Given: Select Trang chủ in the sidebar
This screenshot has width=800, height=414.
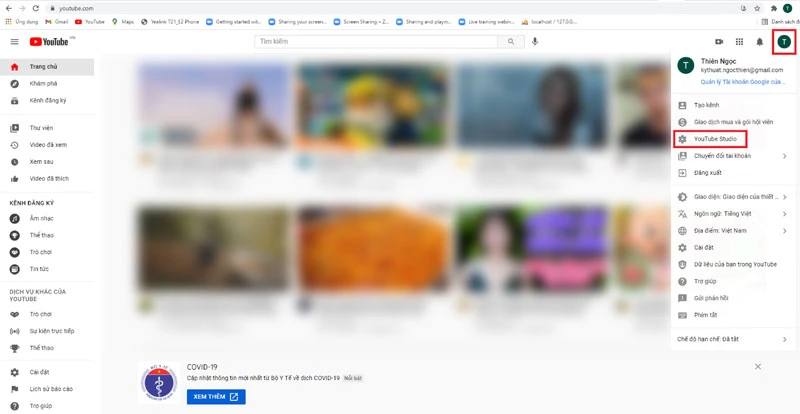Looking at the screenshot, I should (x=47, y=67).
